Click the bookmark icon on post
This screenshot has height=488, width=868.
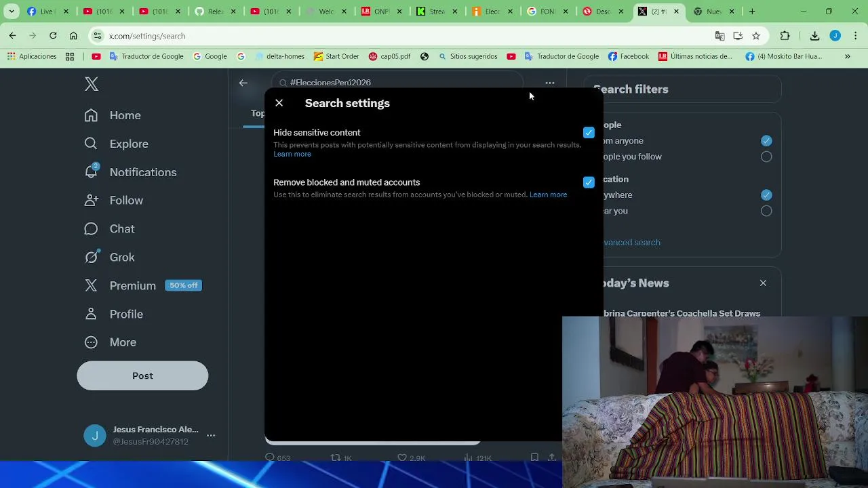coord(534,457)
